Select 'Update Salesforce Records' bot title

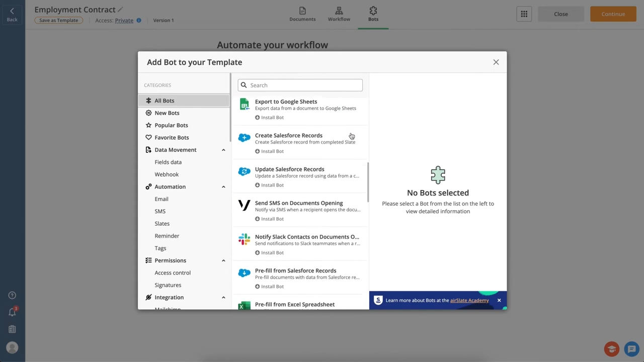(x=289, y=169)
